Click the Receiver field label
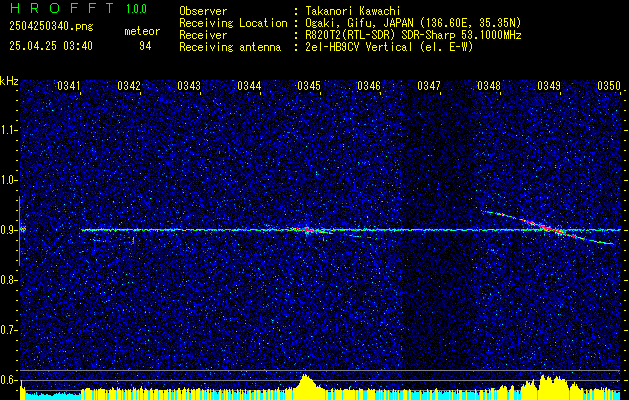Image resolution: width=629 pixels, height=400 pixels. coord(203,35)
